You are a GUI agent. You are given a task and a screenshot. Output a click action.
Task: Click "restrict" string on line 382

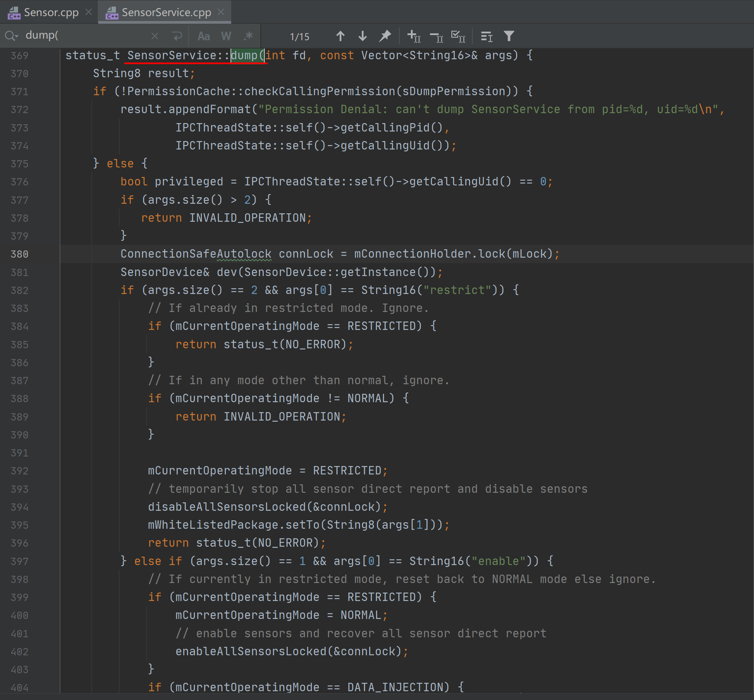click(457, 290)
